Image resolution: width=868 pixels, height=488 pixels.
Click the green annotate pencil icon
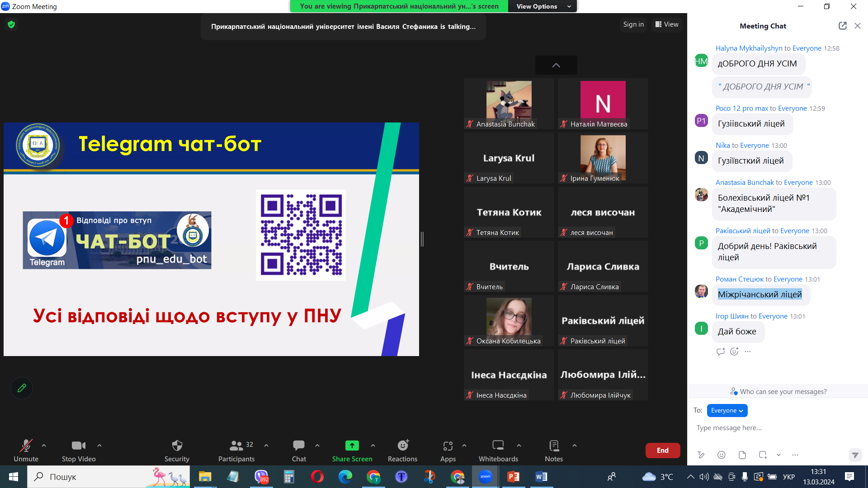click(x=22, y=388)
